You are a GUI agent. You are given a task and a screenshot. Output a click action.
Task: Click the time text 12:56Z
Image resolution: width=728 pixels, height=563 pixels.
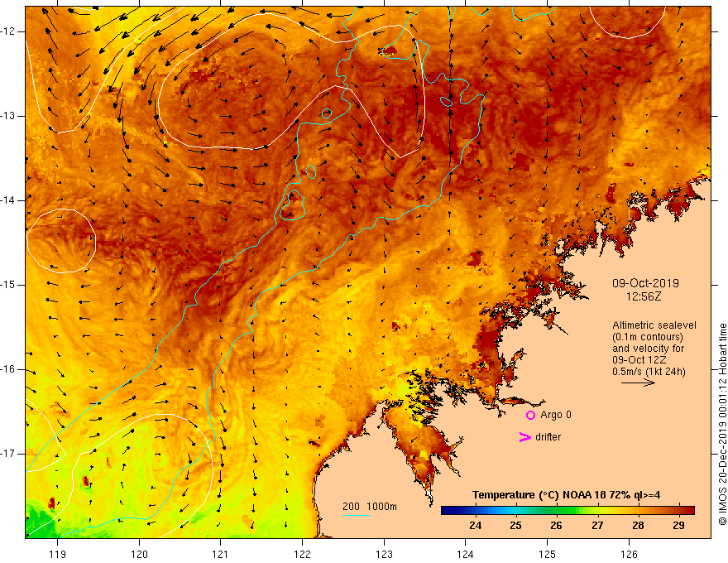(644, 296)
